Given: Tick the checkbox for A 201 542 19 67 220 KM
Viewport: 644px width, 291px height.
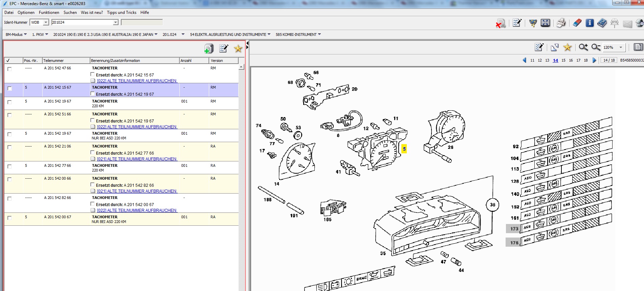Looking at the screenshot, I should pos(9,102).
